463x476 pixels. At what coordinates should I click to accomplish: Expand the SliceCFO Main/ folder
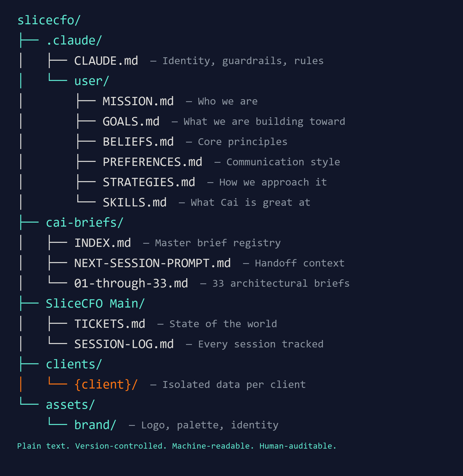95,304
